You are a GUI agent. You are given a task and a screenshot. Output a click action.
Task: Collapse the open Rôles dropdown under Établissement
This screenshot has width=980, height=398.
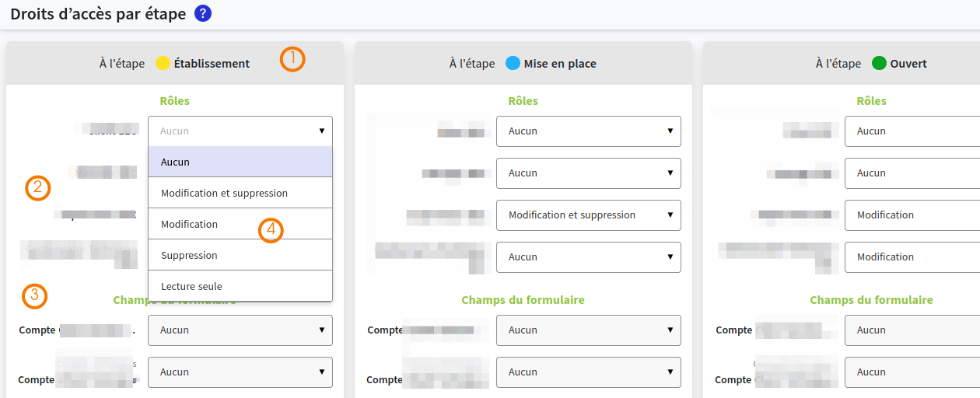240,131
